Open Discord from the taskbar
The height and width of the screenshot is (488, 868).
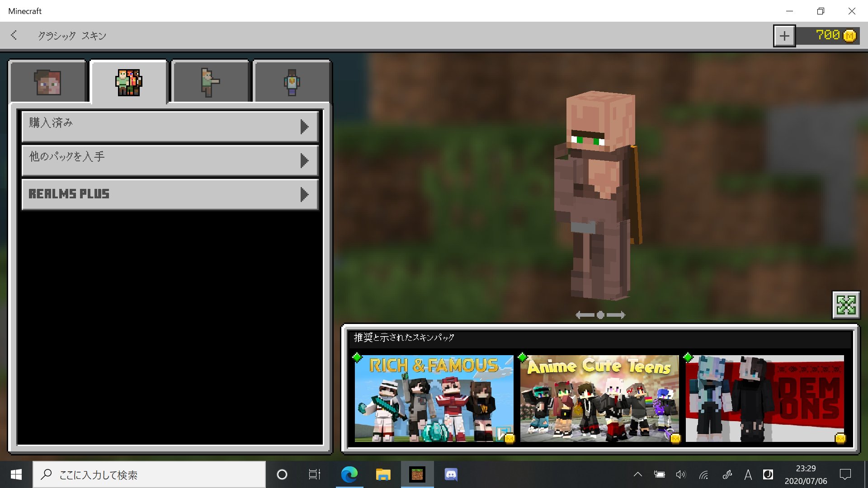[451, 474]
